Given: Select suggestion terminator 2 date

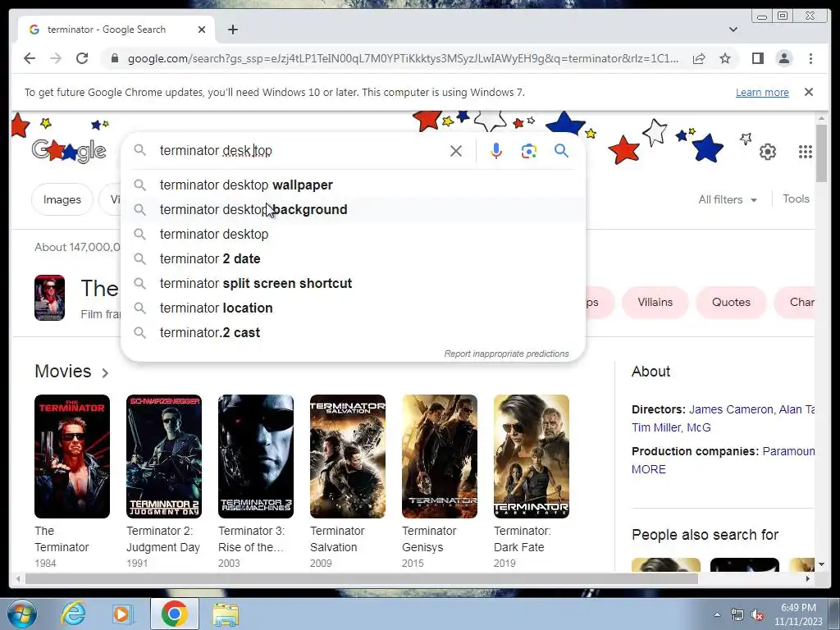Looking at the screenshot, I should (353, 258).
